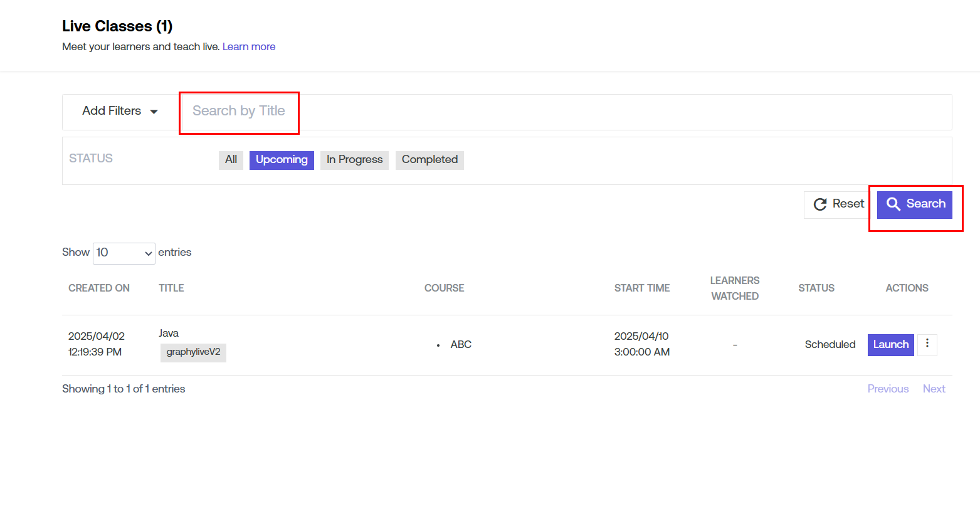980x511 pixels.
Task: Open the Show entries count dropdown
Action: [124, 253]
